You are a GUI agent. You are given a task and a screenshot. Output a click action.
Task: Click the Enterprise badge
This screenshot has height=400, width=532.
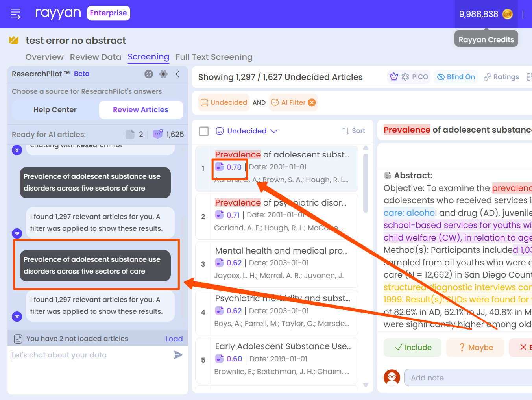109,13
